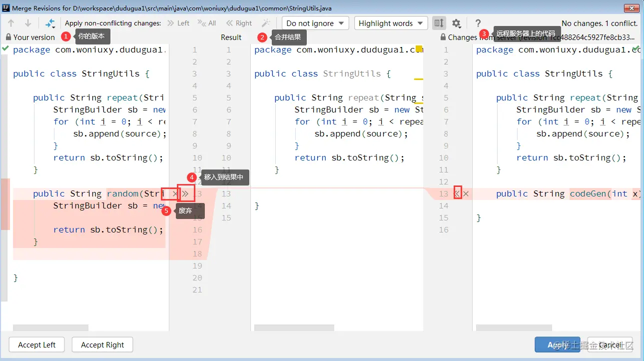644x361 pixels.
Task: Click Result pane horizontal scrollbar
Action: [x=294, y=328]
